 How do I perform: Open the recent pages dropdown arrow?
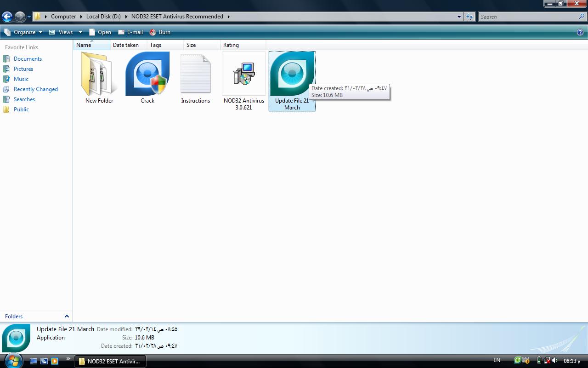click(x=29, y=17)
